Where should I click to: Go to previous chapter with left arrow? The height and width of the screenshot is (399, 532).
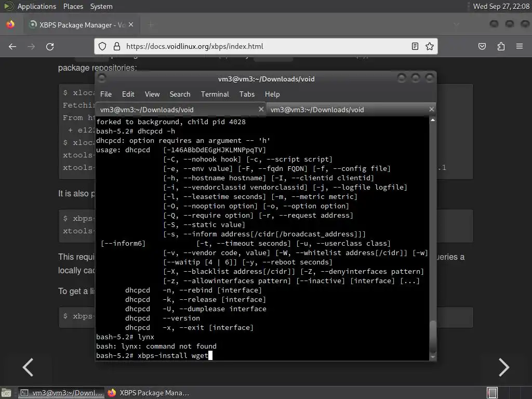click(x=28, y=367)
